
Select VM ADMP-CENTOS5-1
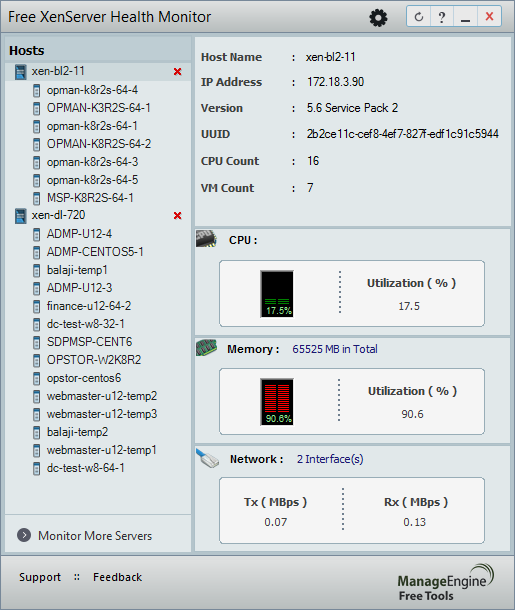[95, 252]
